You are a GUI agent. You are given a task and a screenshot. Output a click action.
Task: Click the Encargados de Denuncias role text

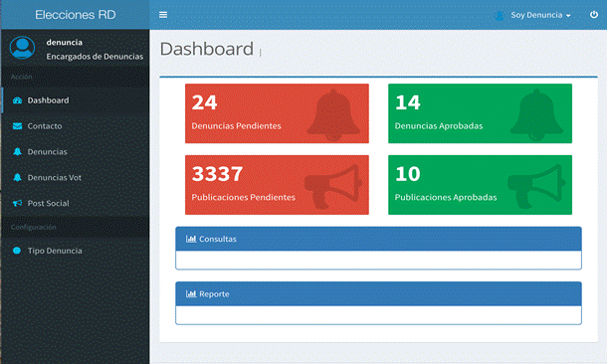pos(95,57)
